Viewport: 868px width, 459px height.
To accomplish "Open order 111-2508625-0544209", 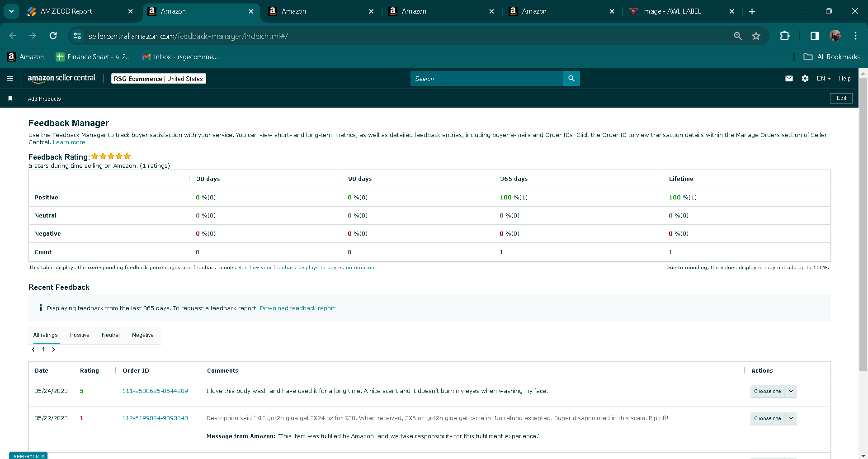I will (x=155, y=391).
